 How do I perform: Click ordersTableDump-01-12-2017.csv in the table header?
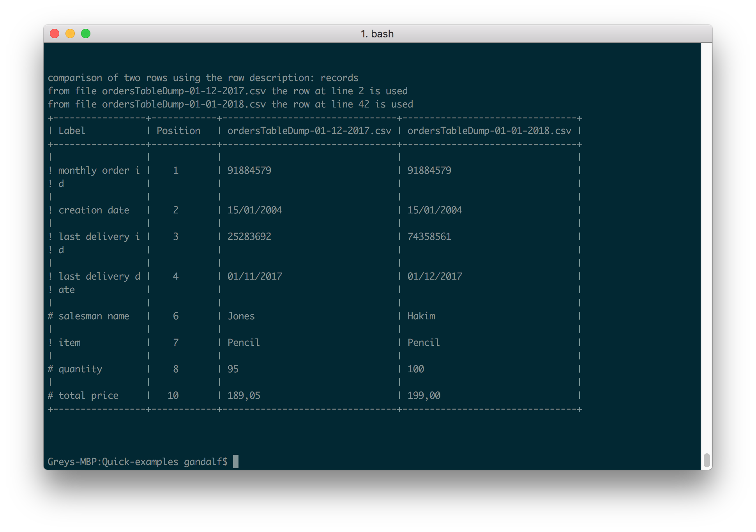coord(309,131)
